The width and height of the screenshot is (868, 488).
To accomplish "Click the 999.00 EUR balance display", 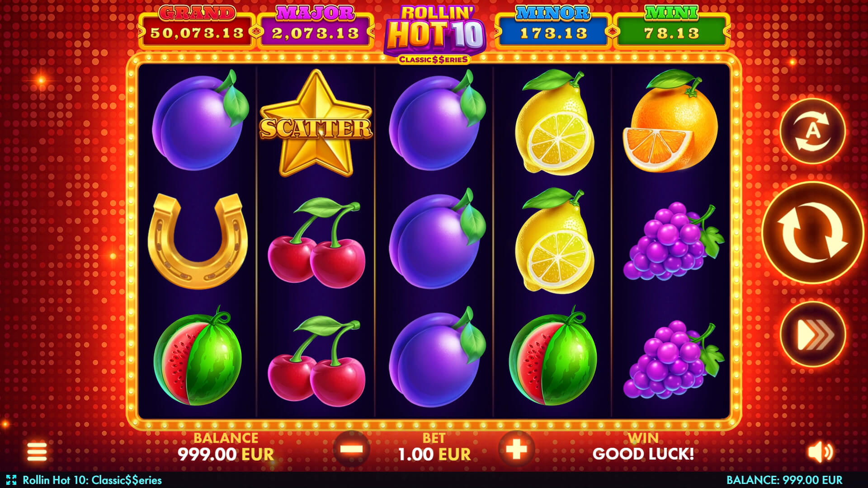I will [x=226, y=454].
